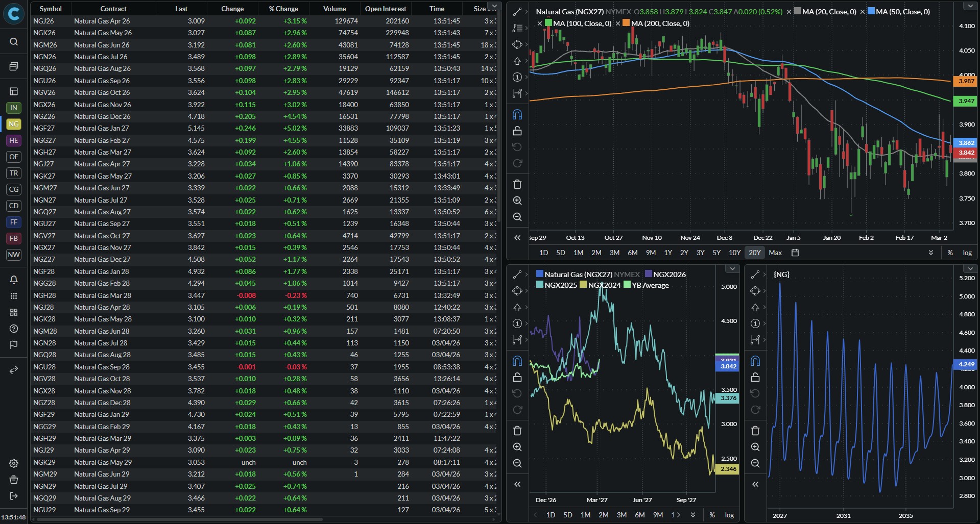Click the trash icon on the main chart toolbar
This screenshot has width=980, height=524.
(517, 184)
